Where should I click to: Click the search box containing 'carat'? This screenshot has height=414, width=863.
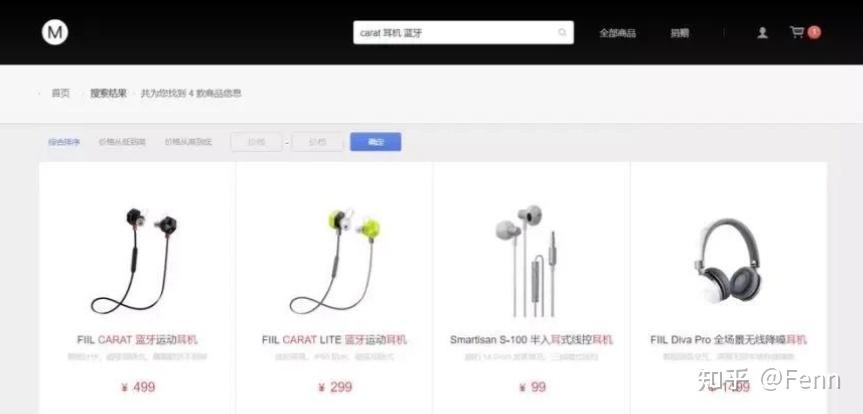click(463, 32)
